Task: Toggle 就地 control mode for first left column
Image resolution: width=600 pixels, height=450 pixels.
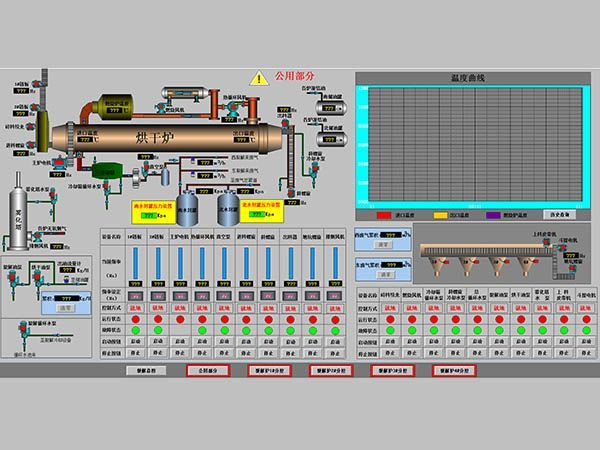Action: [136, 308]
